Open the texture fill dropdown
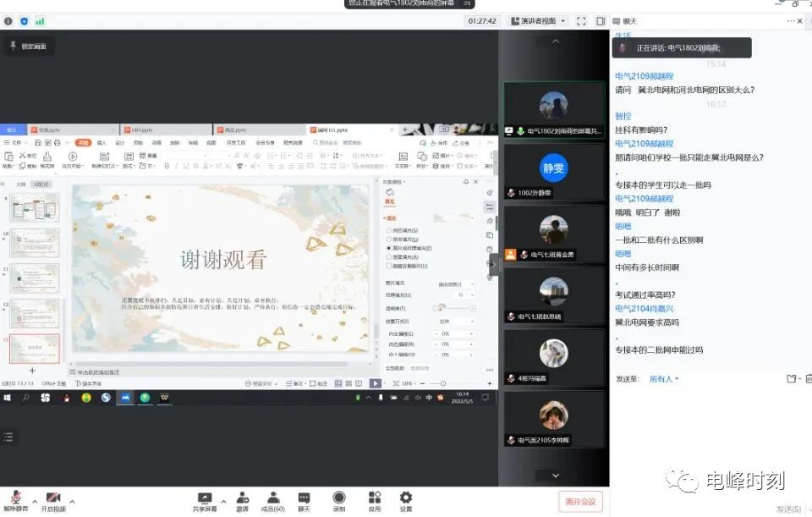Screen dimensions: 812x517 click(465, 294)
